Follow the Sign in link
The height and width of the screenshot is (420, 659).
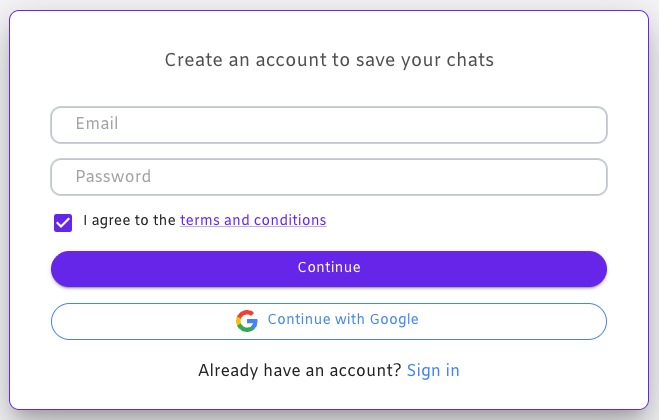pyautogui.click(x=433, y=370)
